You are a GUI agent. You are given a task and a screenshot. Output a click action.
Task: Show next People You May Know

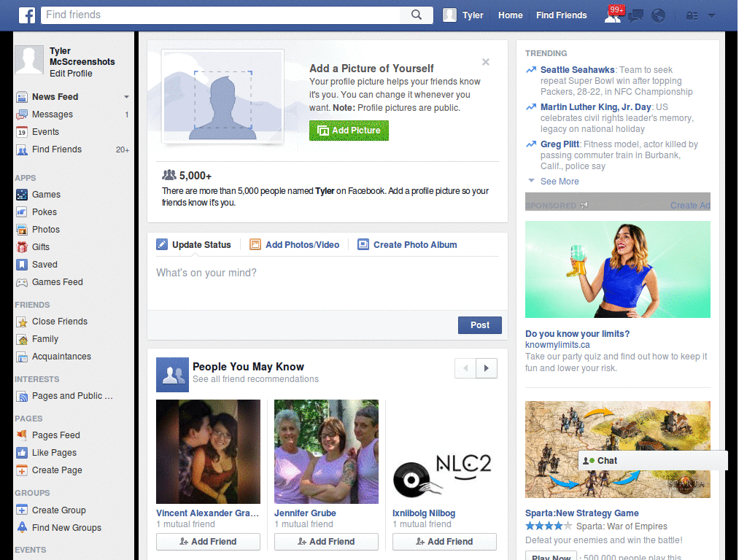pyautogui.click(x=487, y=368)
